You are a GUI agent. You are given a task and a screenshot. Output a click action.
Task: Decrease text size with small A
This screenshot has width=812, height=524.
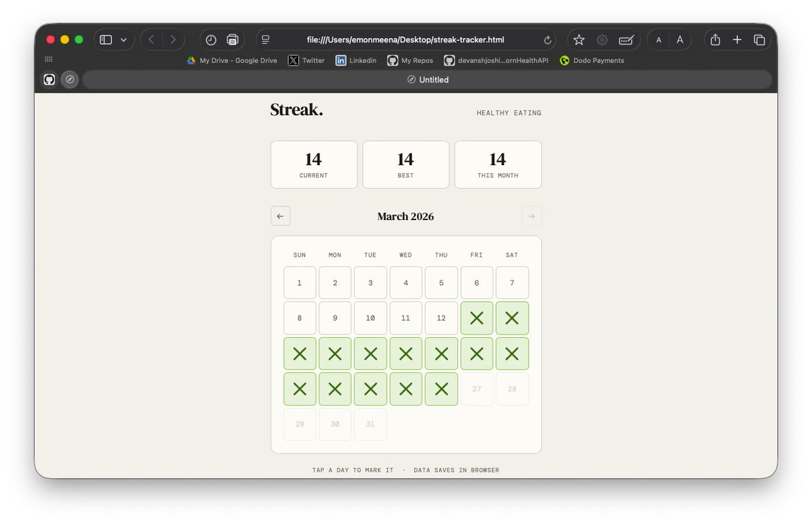click(658, 40)
